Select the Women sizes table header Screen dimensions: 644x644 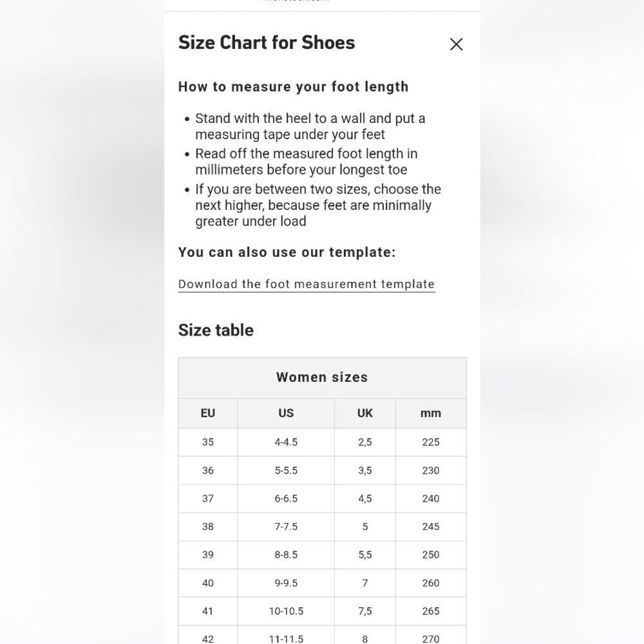[322, 377]
